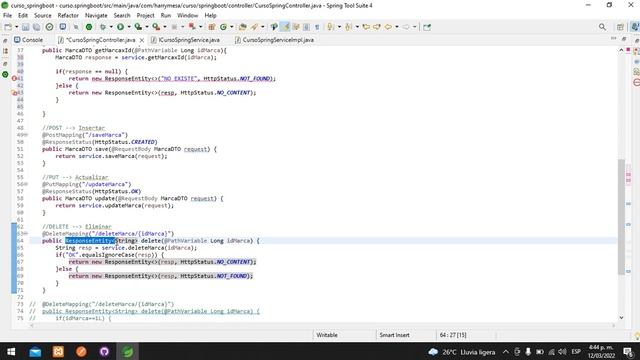
Task: Click the warning marker on line 43
Action: pos(14,93)
